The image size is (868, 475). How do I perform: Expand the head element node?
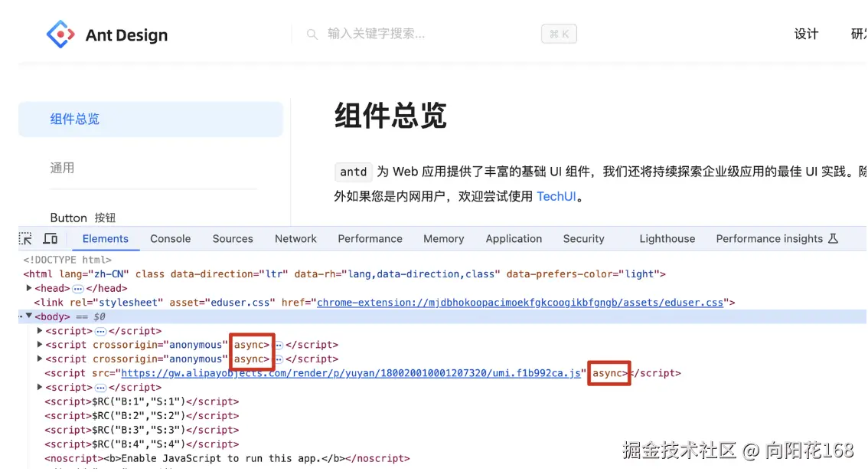29,288
